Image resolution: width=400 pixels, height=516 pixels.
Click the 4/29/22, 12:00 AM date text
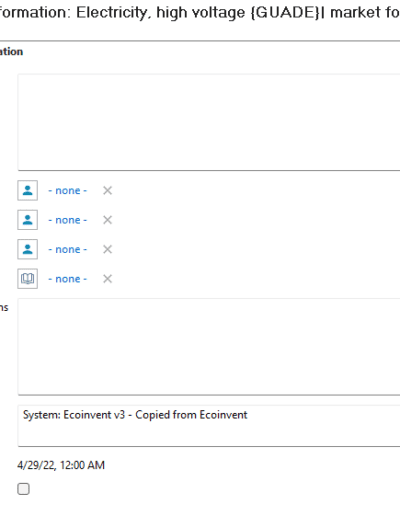pos(61,465)
